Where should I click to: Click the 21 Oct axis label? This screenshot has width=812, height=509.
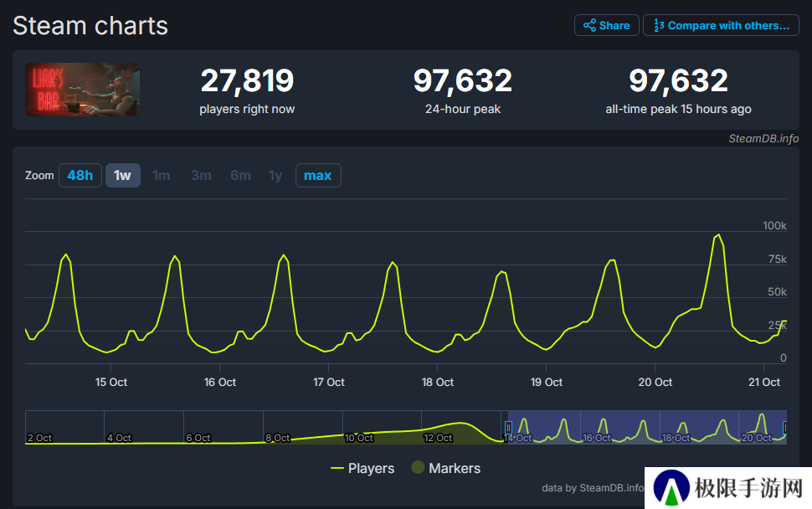coord(763,382)
